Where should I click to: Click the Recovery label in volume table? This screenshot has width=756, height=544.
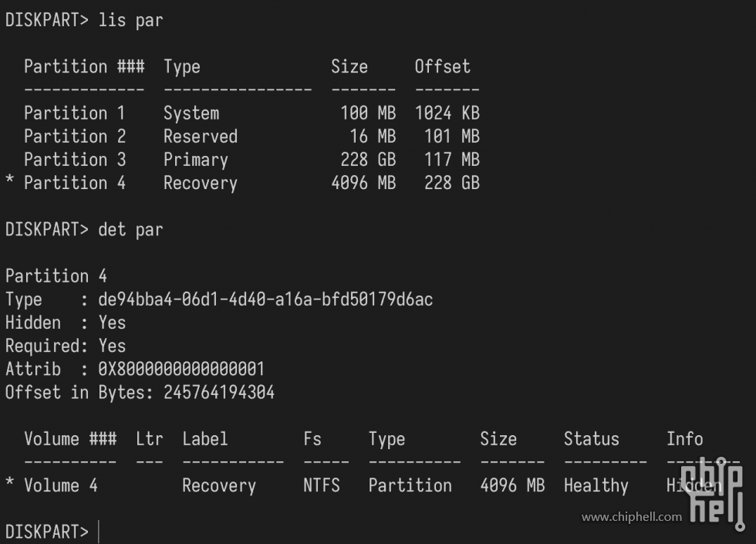219,485
